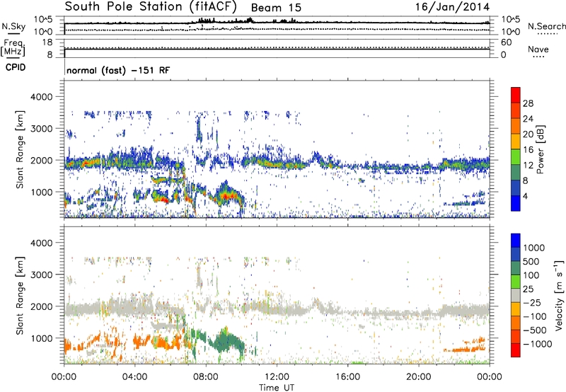Click the '-100' velocity colorbar tick

click(535, 316)
